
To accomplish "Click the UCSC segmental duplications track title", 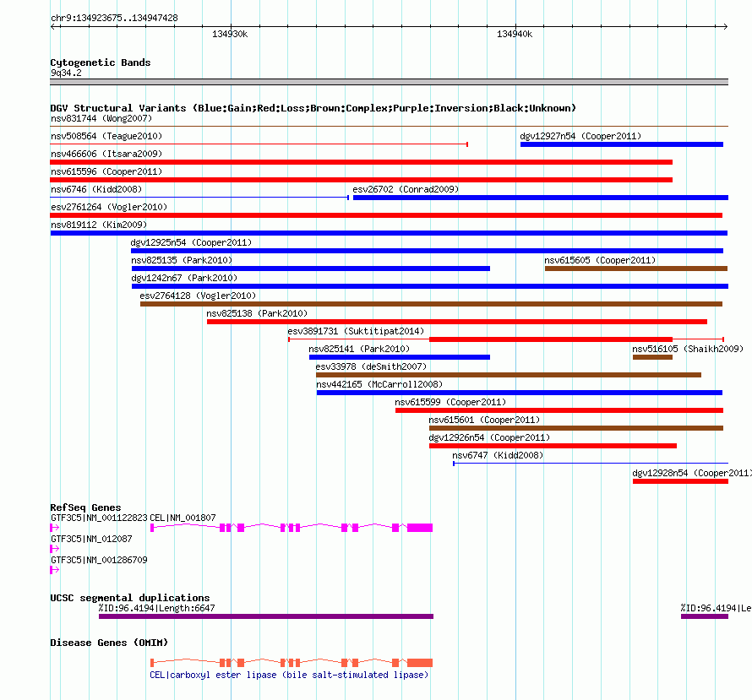I will (x=130, y=598).
